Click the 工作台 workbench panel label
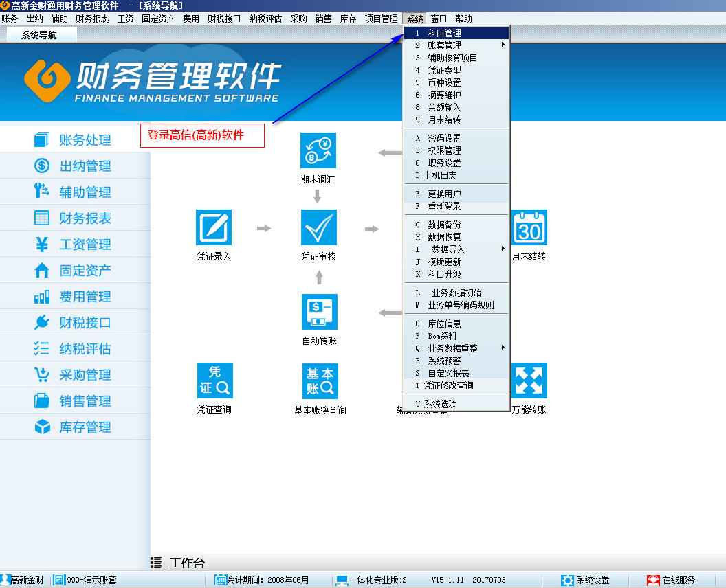 [186, 563]
